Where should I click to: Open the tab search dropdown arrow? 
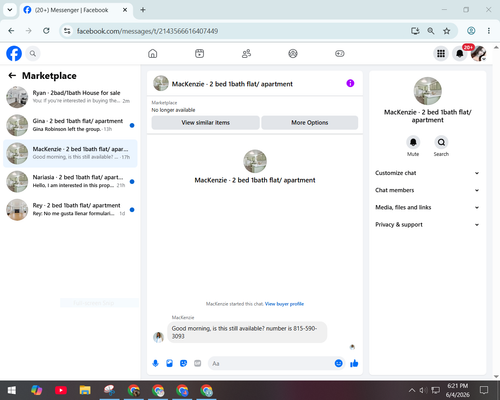(10, 10)
